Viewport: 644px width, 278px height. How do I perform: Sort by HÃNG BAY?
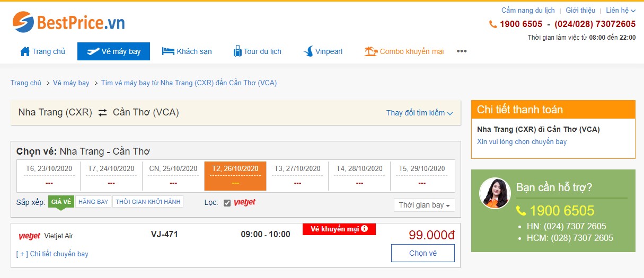(x=93, y=202)
